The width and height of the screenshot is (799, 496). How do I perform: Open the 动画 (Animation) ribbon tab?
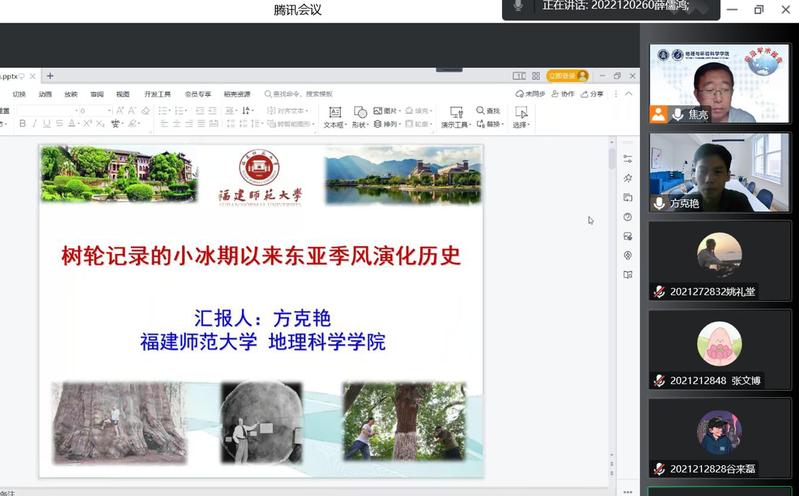click(x=45, y=94)
